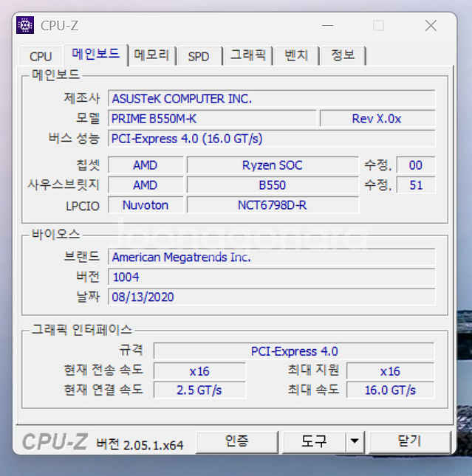Open the 그래픽 tab
The height and width of the screenshot is (476, 472).
[x=247, y=55]
